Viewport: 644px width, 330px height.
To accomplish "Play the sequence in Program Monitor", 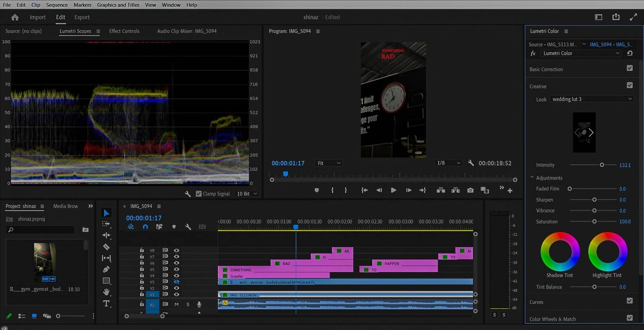I will point(394,190).
